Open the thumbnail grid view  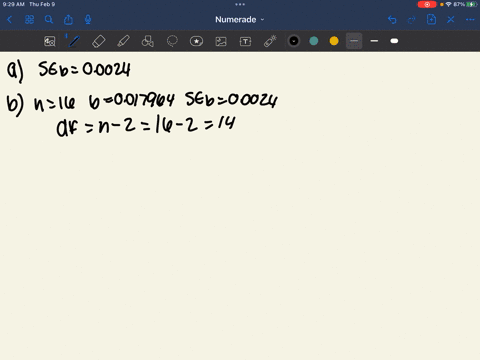point(29,20)
